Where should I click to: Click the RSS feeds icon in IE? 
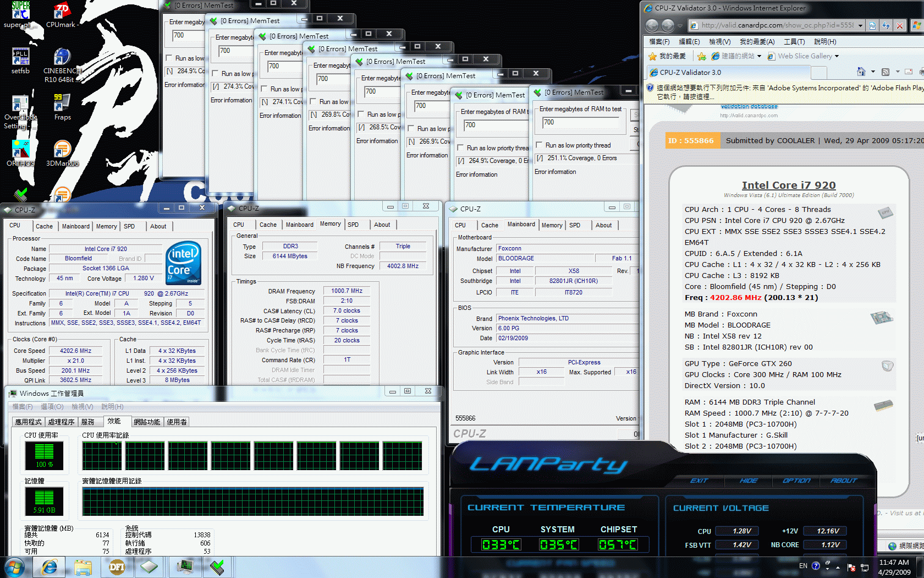[886, 72]
